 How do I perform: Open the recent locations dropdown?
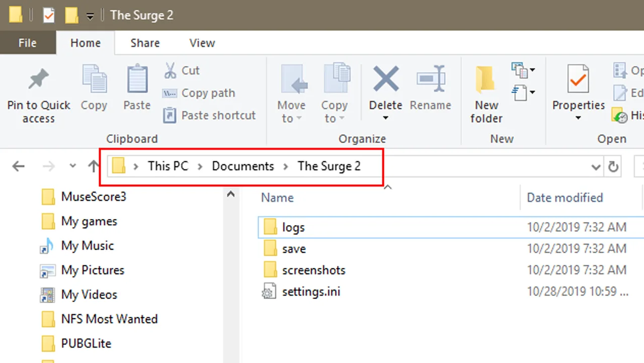(72, 166)
